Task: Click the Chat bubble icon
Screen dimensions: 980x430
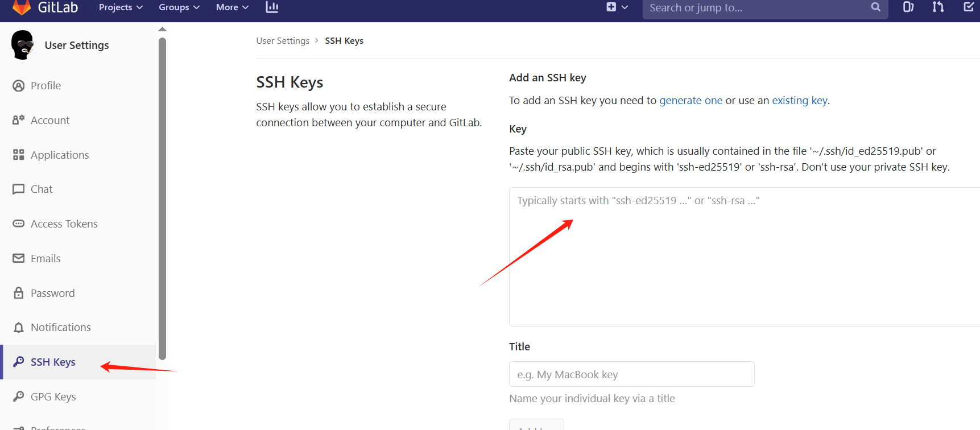Action: [x=19, y=189]
